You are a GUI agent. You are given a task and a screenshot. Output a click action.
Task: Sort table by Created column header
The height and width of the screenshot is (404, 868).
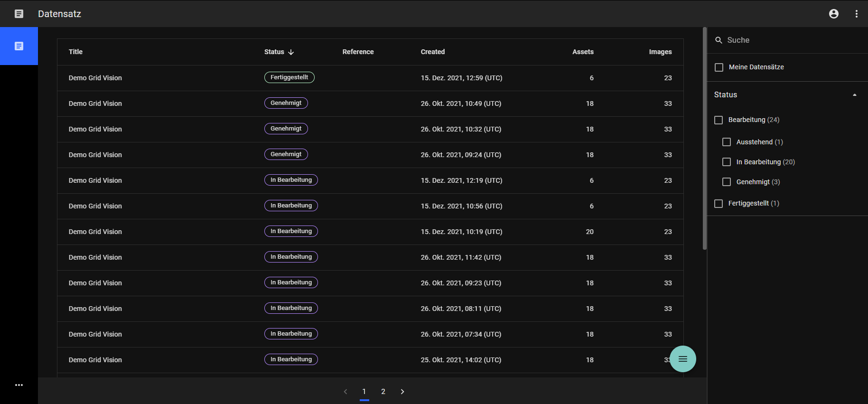(x=432, y=52)
